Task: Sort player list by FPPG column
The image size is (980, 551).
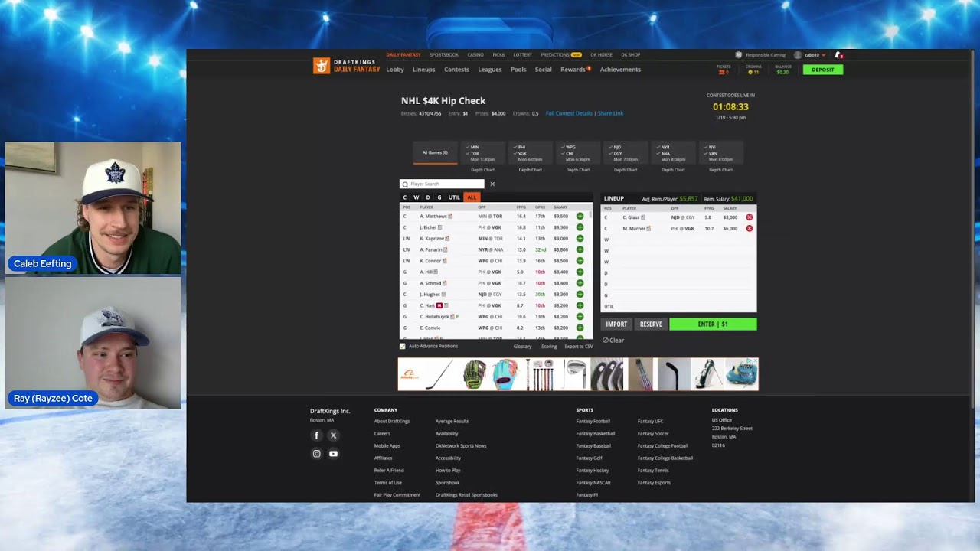Action: tap(521, 207)
